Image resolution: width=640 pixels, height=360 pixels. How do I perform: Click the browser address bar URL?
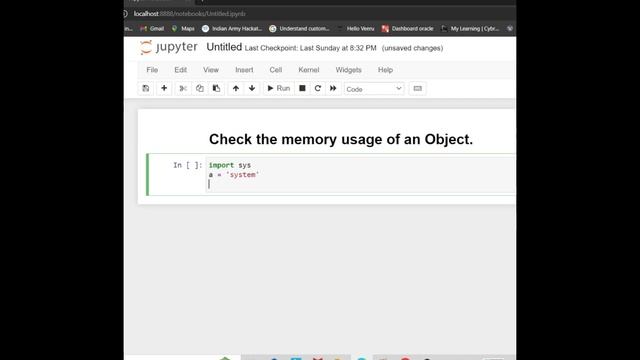pos(190,14)
